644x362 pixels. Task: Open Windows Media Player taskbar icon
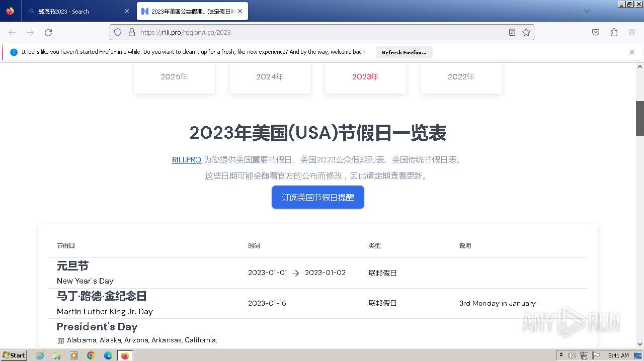[x=74, y=355]
